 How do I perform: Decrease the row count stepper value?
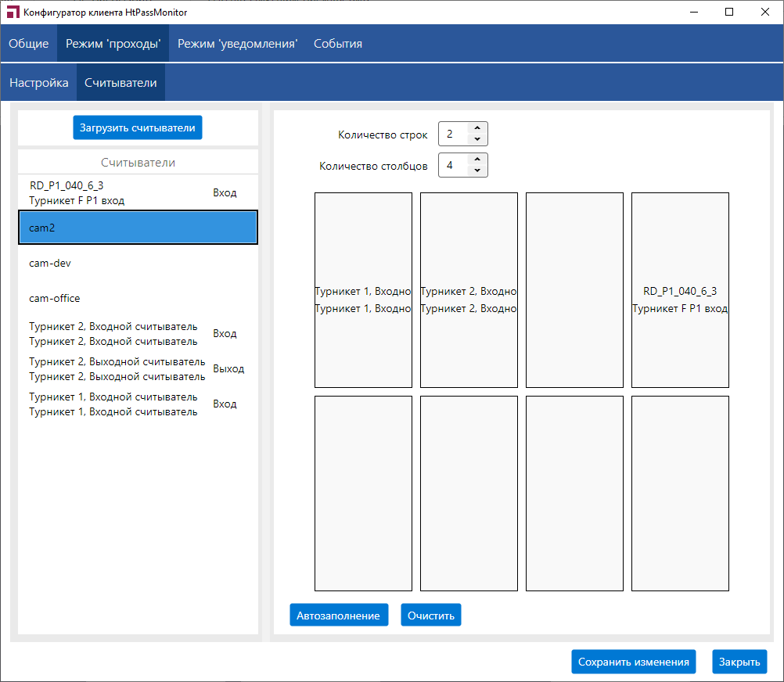coord(477,140)
